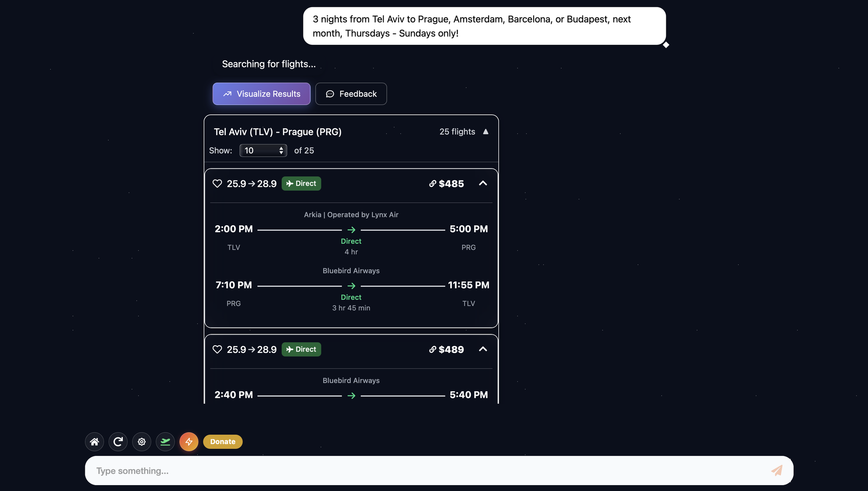Screen dimensions: 868x491
Task: Click the $489 price text
Action: (451, 350)
